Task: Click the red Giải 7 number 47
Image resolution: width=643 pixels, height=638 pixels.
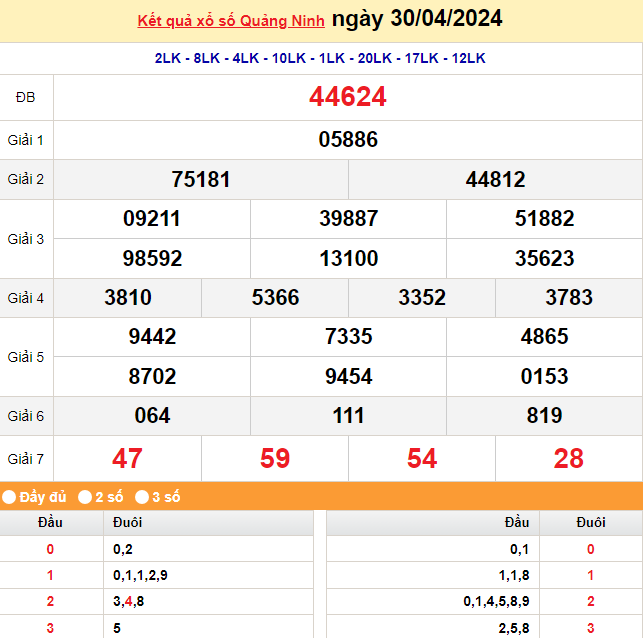Action: click(x=127, y=459)
